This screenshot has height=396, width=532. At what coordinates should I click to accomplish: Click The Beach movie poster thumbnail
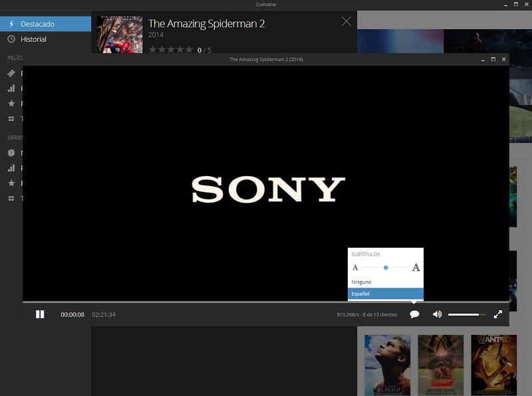pyautogui.click(x=387, y=365)
